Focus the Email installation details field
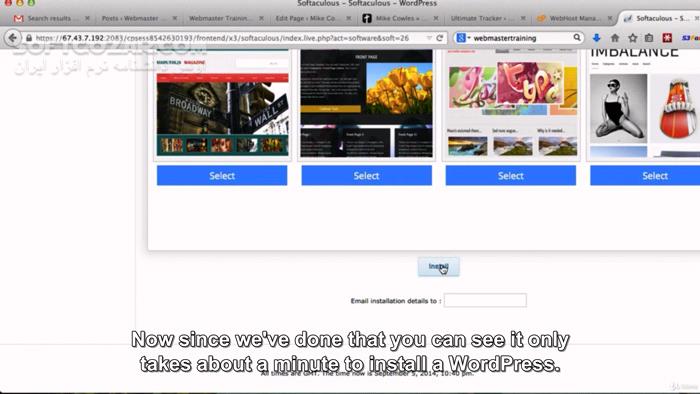 pyautogui.click(x=485, y=300)
